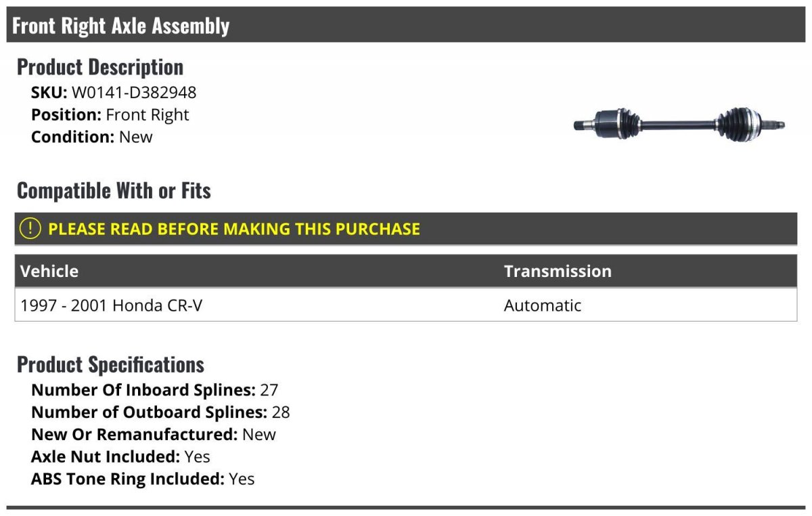Open the axle assembly product image

coord(679,124)
